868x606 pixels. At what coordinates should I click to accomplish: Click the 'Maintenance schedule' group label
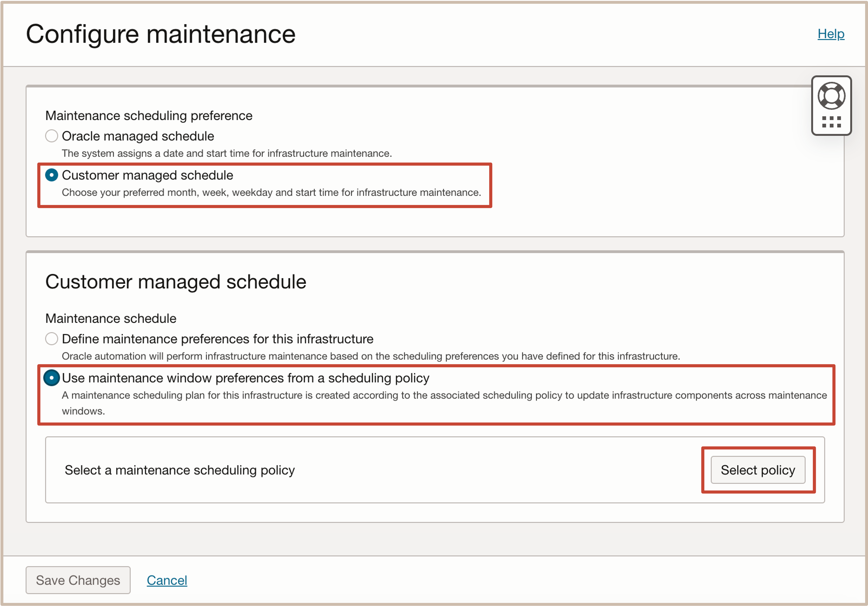click(110, 318)
